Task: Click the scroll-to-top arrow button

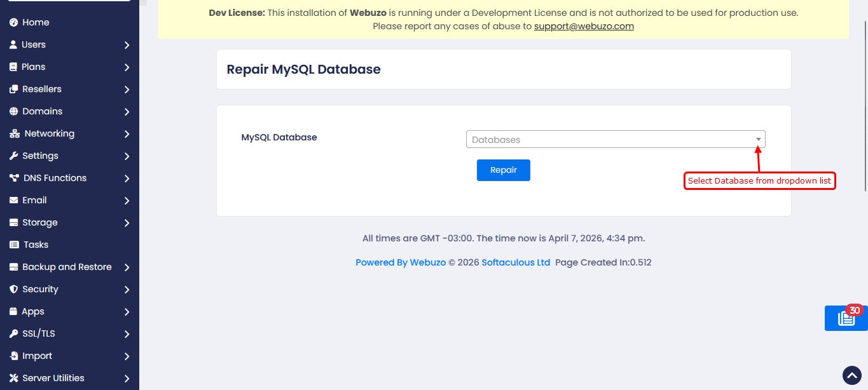Action: click(851, 375)
